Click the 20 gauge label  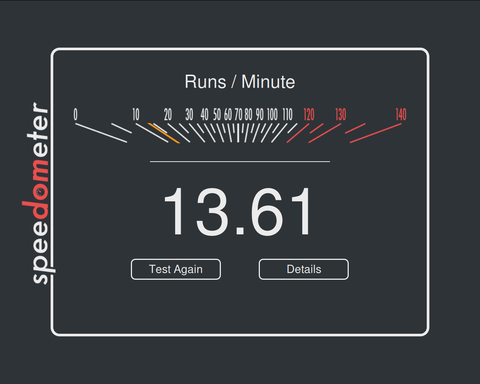tap(168, 114)
